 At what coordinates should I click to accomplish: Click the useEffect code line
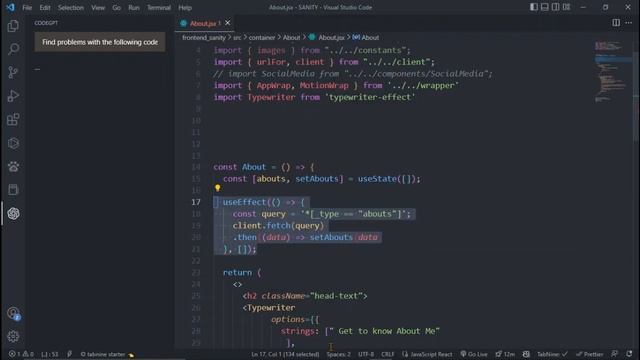pos(264,202)
